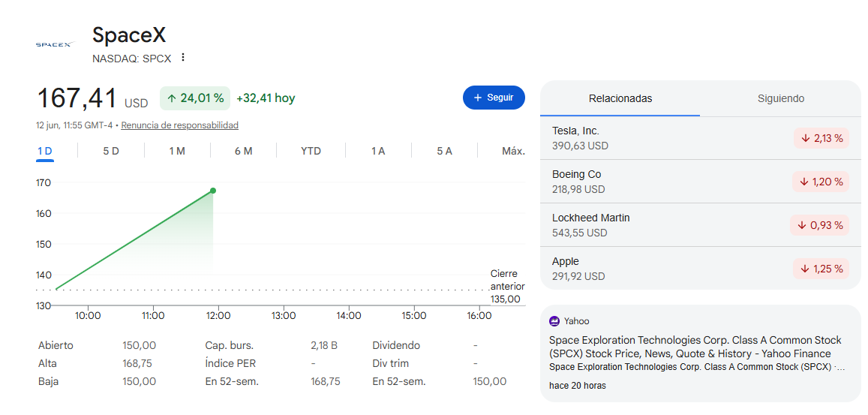Image resolution: width=868 pixels, height=415 pixels.
Task: Follow SpaceX with the Seguir button
Action: tap(494, 98)
